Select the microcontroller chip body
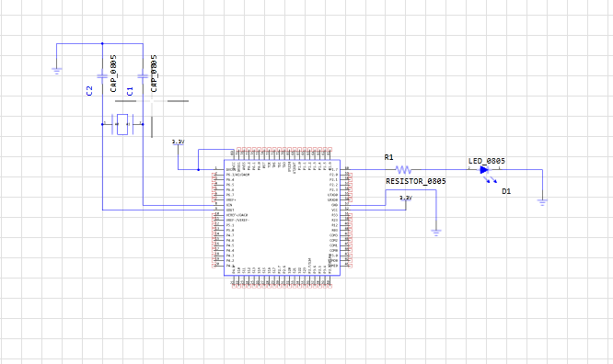 click(282, 218)
